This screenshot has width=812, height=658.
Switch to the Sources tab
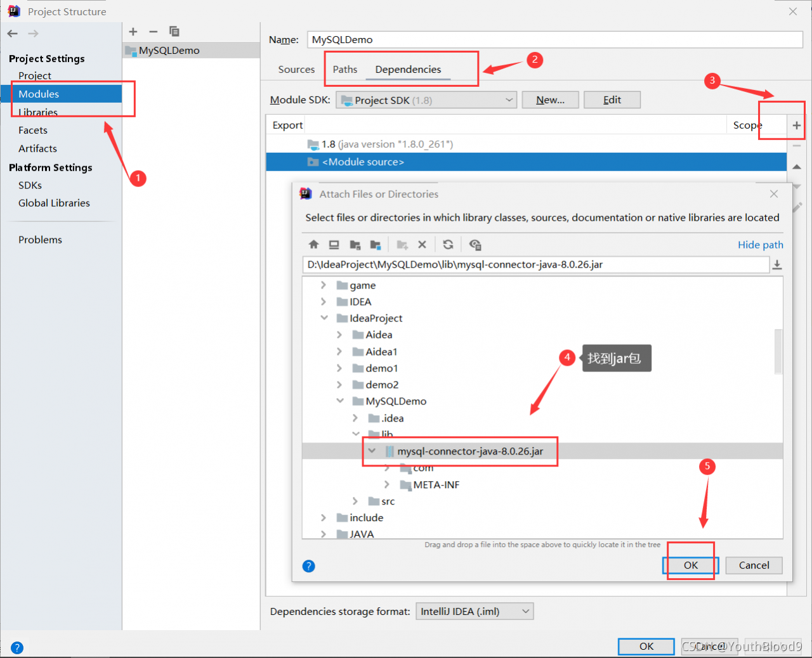296,70
